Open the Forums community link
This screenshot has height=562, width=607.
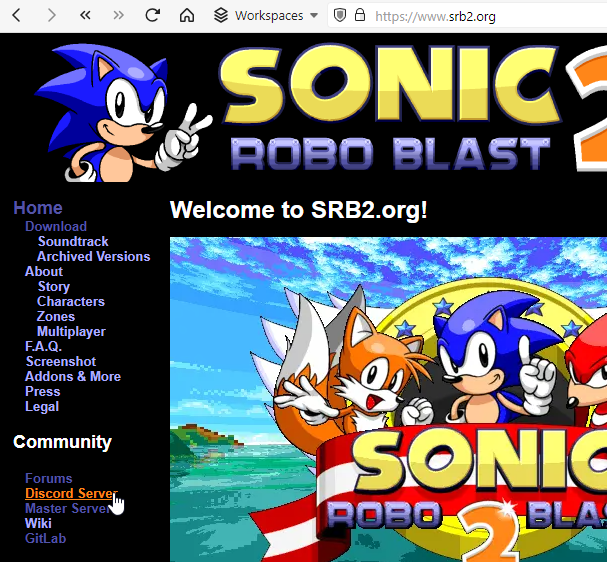click(x=48, y=478)
